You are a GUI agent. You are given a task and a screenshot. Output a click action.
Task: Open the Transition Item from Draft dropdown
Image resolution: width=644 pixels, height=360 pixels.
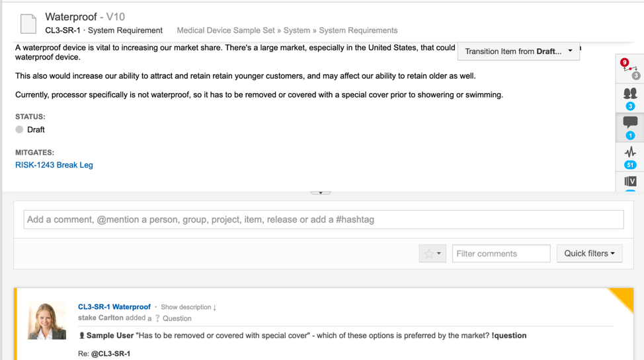[x=518, y=51]
